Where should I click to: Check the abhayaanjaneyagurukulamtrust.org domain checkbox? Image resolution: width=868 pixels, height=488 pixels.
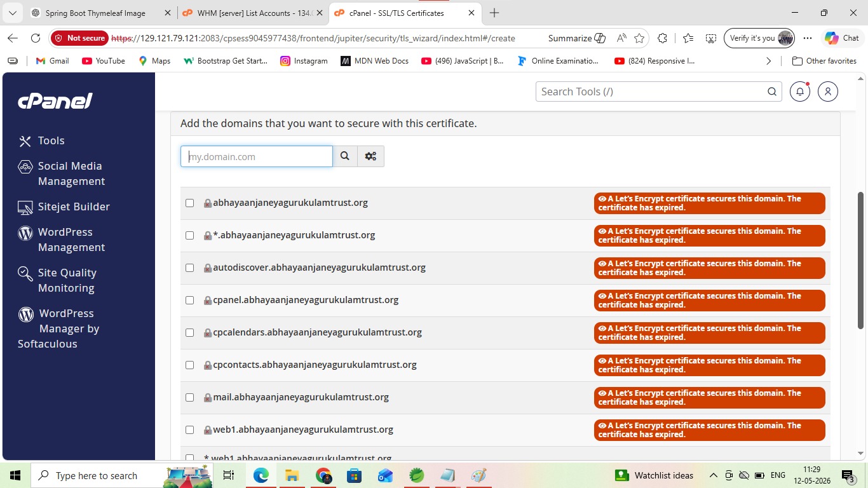[189, 203]
